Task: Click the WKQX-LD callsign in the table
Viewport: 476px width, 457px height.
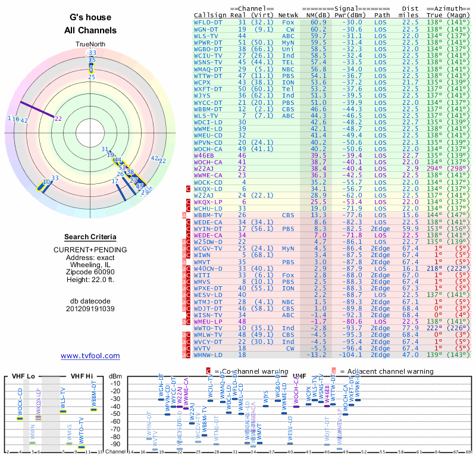Action: point(208,189)
